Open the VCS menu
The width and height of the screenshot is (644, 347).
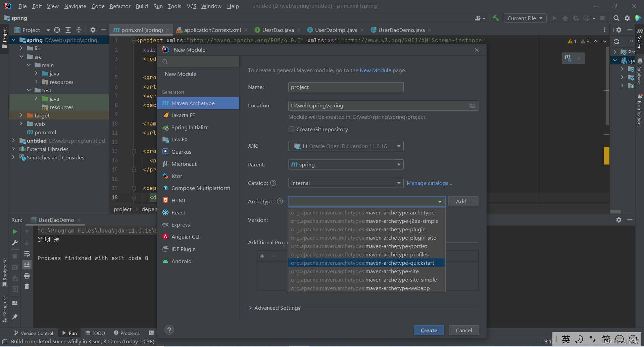(x=191, y=6)
